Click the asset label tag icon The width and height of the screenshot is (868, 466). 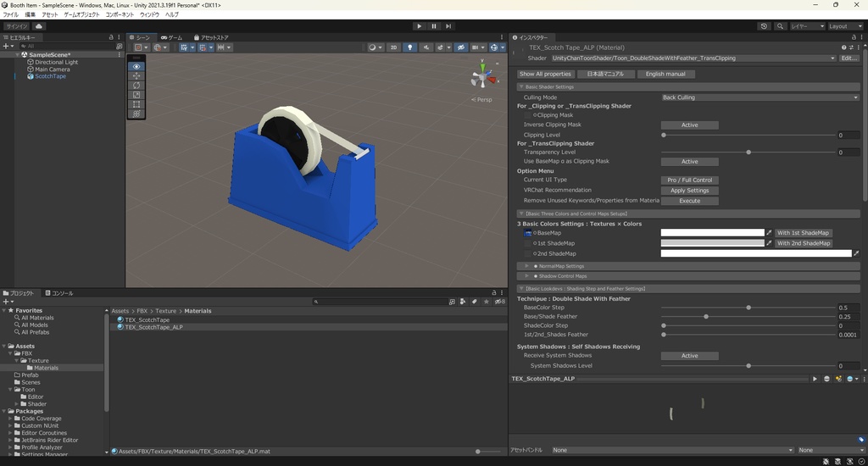[861, 440]
